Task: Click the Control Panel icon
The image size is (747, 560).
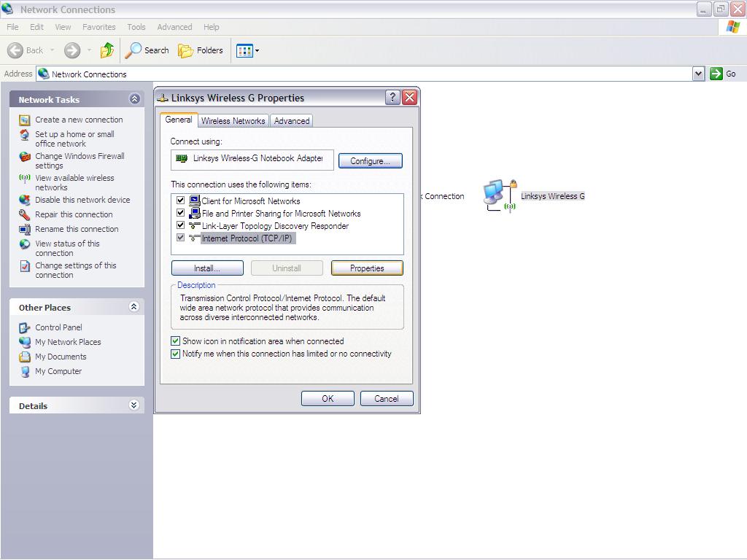Action: (x=25, y=327)
